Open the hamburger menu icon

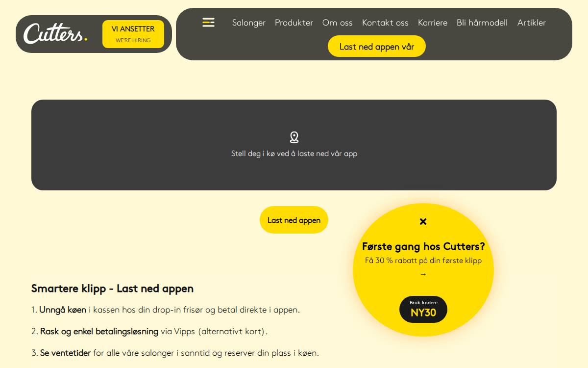tap(209, 23)
